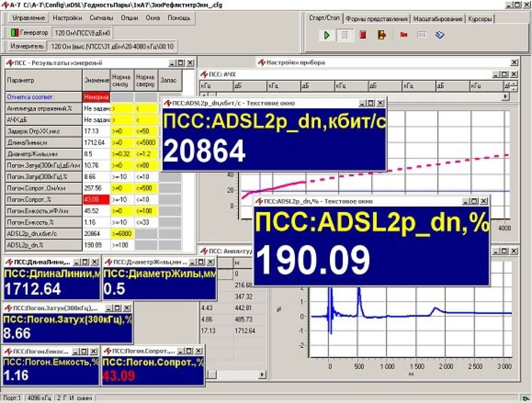Click the status indicator icon in bottom-right corner
The width and height of the screenshot is (532, 403).
526,399
